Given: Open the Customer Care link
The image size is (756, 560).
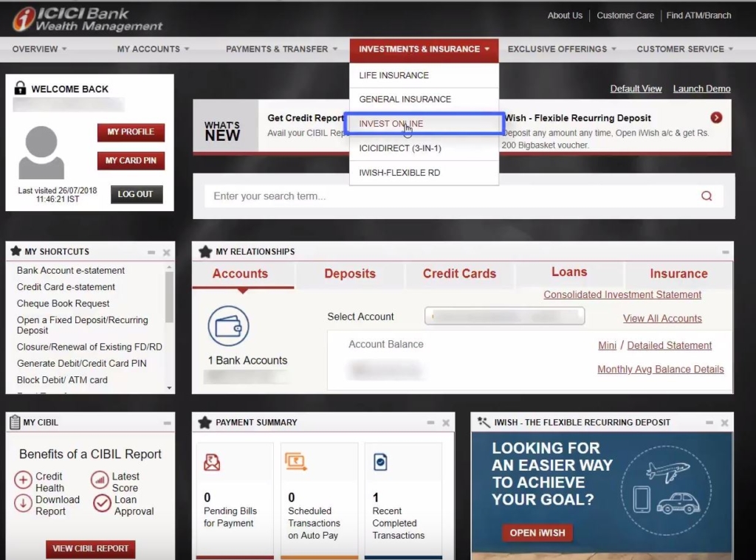Looking at the screenshot, I should pos(625,15).
